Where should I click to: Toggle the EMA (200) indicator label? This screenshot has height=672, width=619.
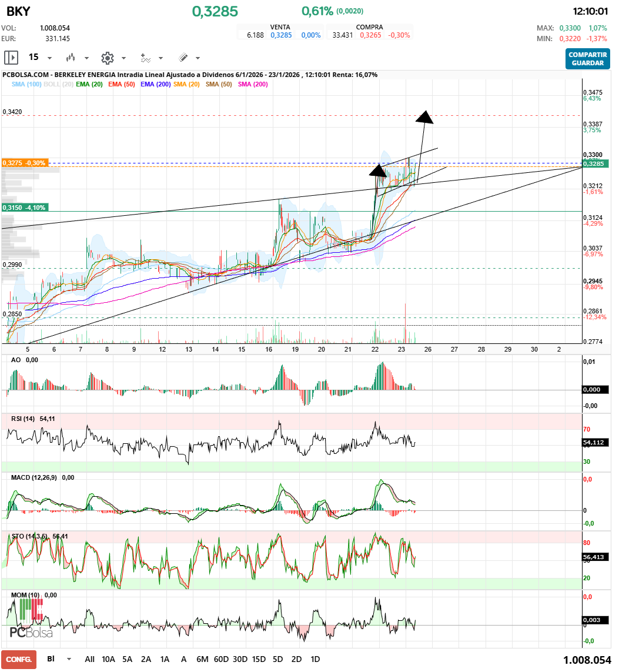pos(156,85)
